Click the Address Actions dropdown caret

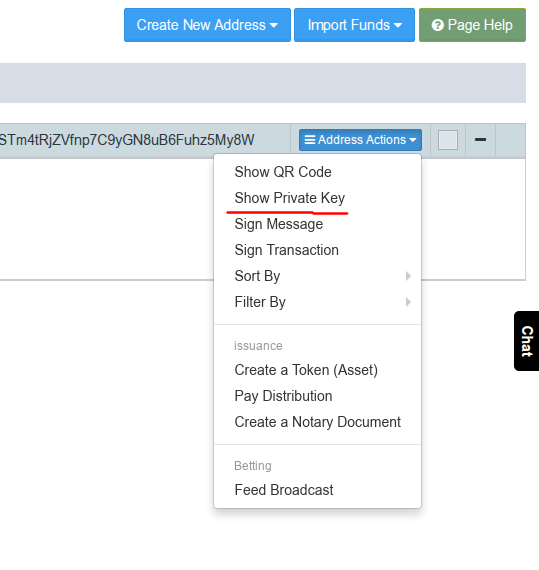(x=413, y=140)
